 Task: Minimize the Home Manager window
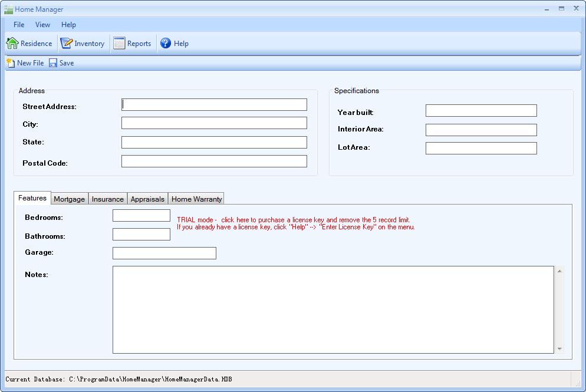[x=547, y=9]
